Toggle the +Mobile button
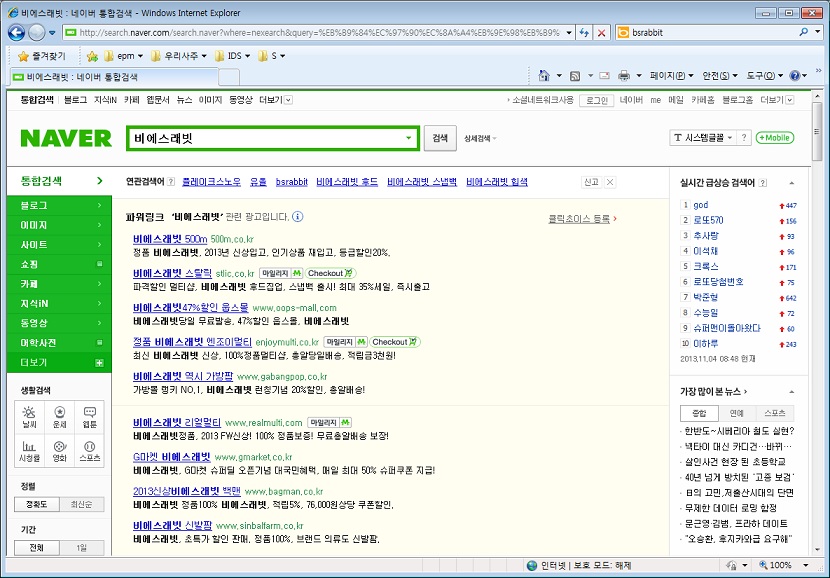Viewport: 830px width, 578px height. tap(775, 138)
